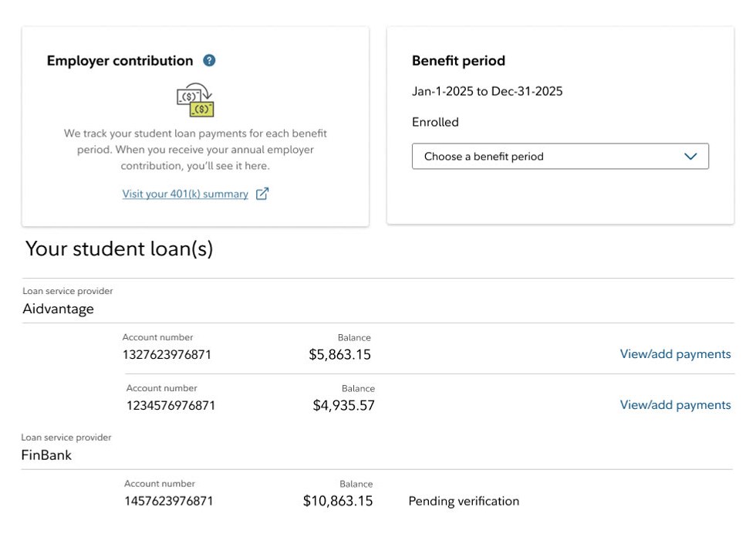
Task: Click the $4,935.57 balance
Action: click(x=344, y=405)
